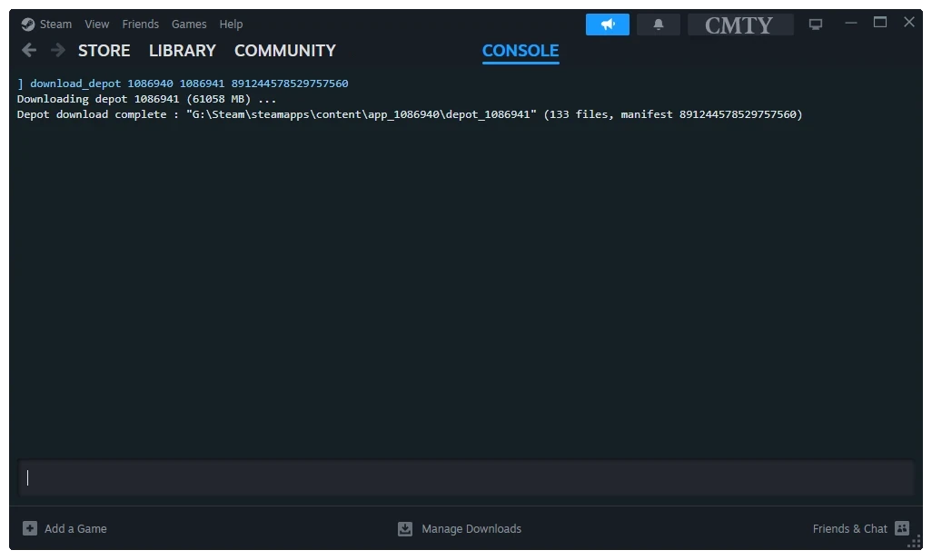Switch to the COMMUNITY tab
Screen dimensions: 932x560
coord(285,51)
